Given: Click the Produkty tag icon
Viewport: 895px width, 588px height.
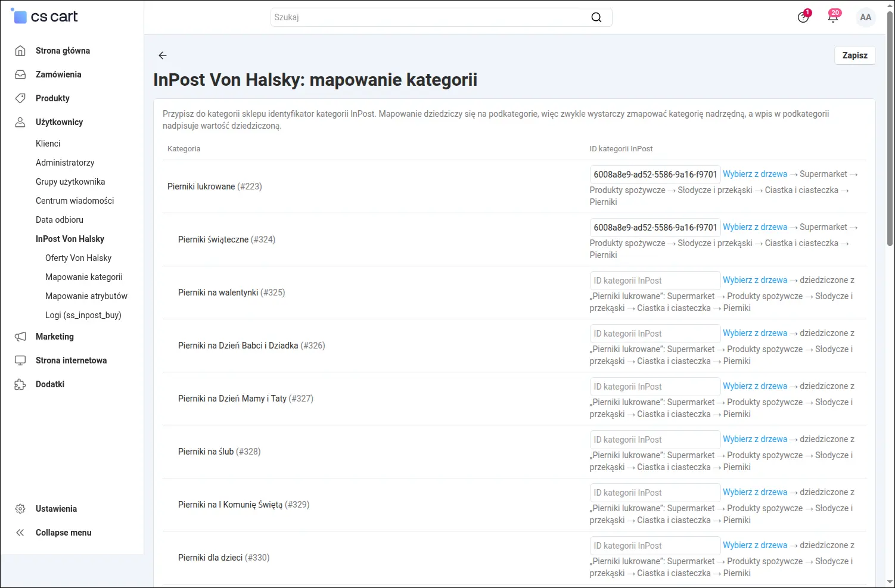Looking at the screenshot, I should click(x=20, y=98).
